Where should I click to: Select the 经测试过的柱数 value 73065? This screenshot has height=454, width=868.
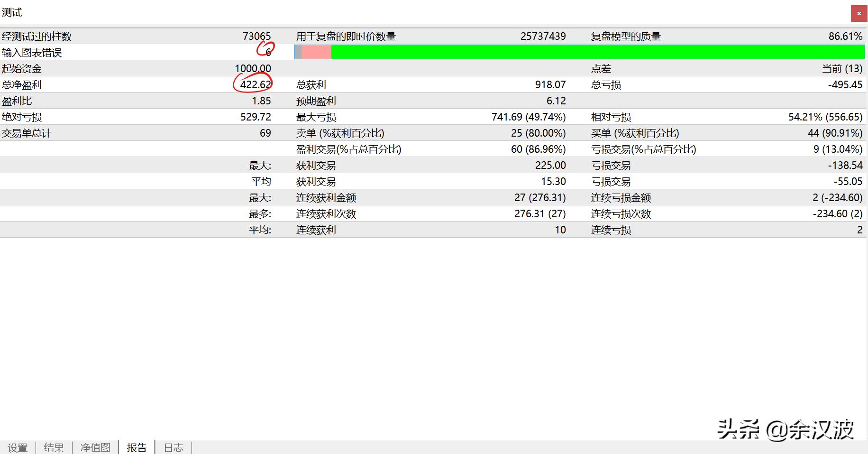point(256,36)
